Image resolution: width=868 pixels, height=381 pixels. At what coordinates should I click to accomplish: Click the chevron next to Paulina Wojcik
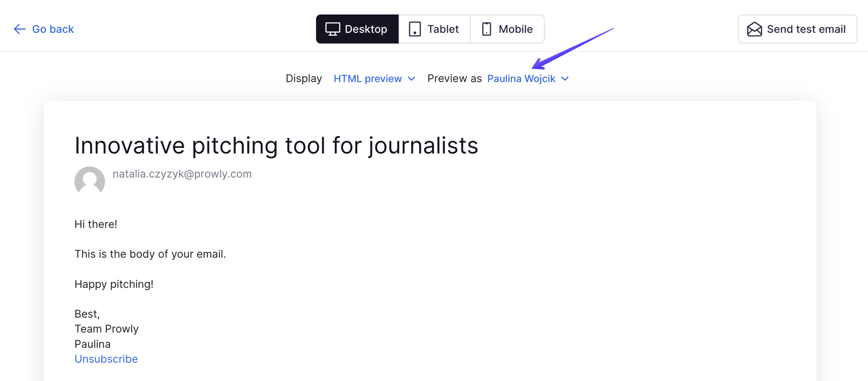tap(565, 79)
